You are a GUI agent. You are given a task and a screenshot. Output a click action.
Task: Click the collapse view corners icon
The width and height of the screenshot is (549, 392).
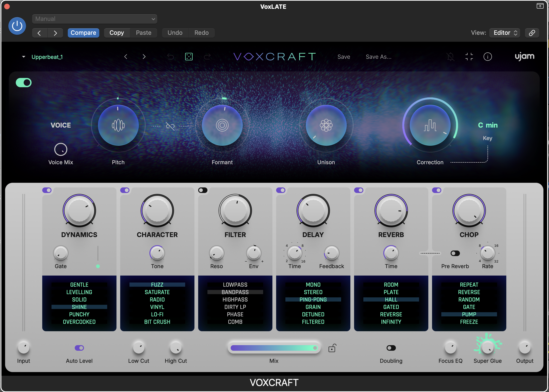pyautogui.click(x=469, y=57)
